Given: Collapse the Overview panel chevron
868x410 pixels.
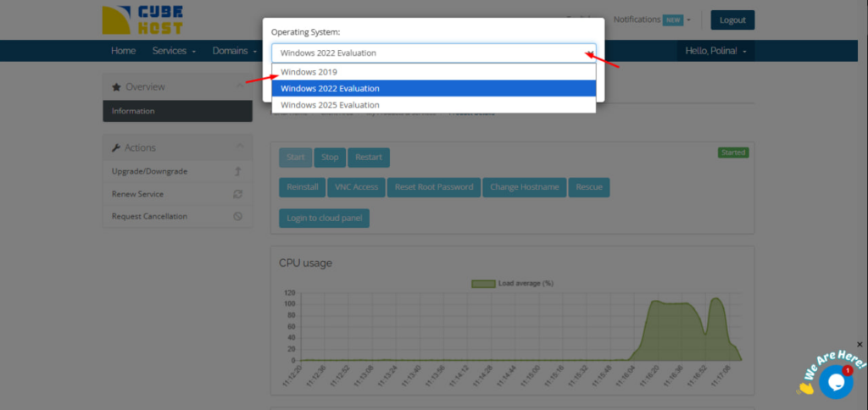Looking at the screenshot, I should tap(238, 86).
